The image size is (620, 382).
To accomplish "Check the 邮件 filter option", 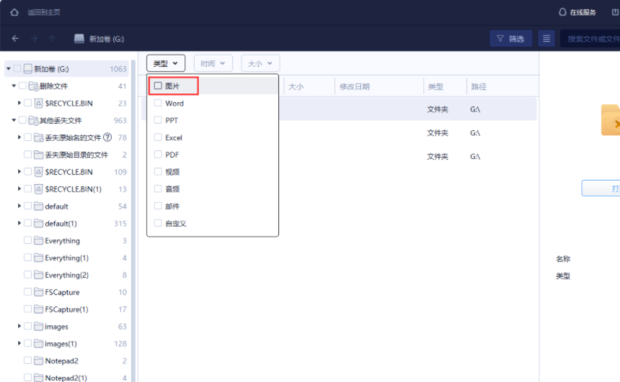I will pos(158,206).
